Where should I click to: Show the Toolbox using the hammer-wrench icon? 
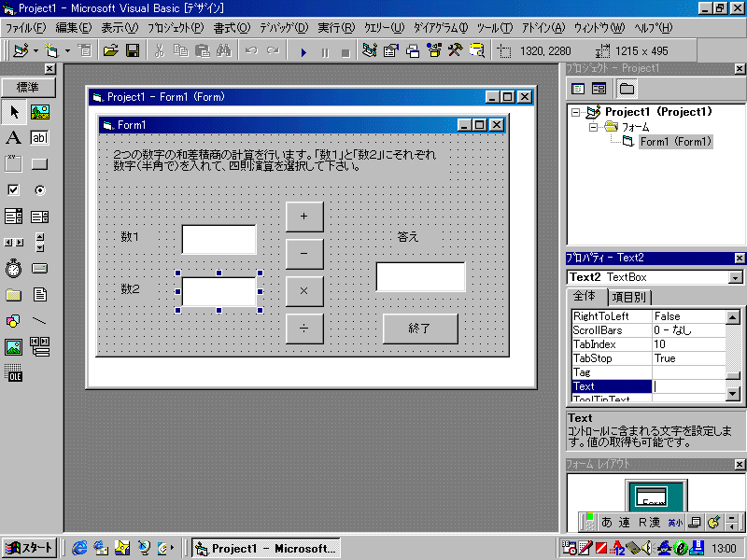(456, 50)
